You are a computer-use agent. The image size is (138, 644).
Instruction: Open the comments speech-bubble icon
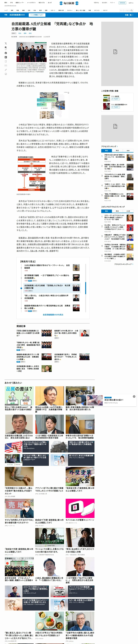click(x=6, y=48)
